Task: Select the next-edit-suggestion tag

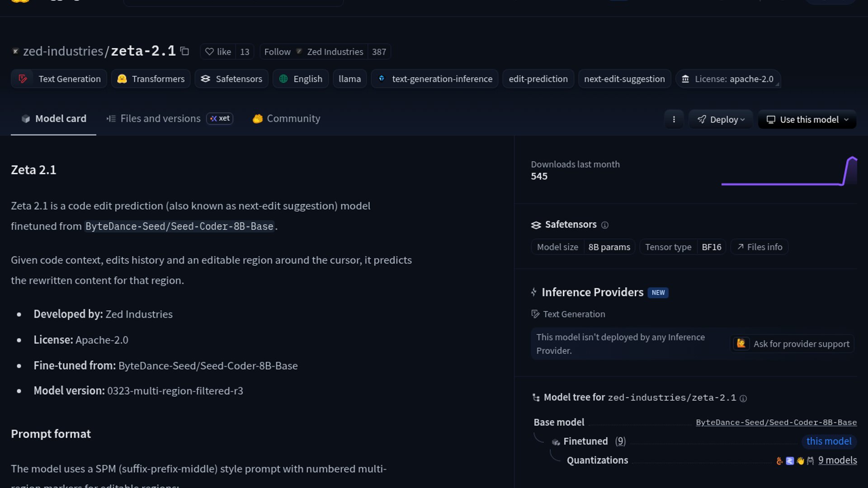Action: pyautogui.click(x=624, y=79)
